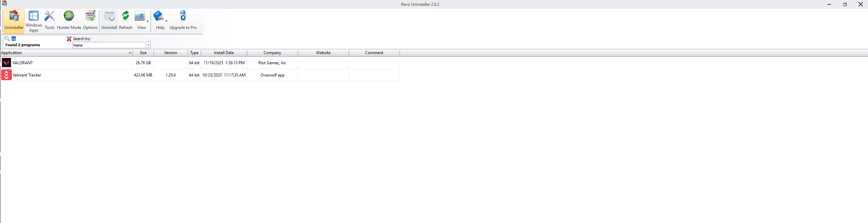Open the Options dialog
Screen dimensions: 868x223
[90, 21]
